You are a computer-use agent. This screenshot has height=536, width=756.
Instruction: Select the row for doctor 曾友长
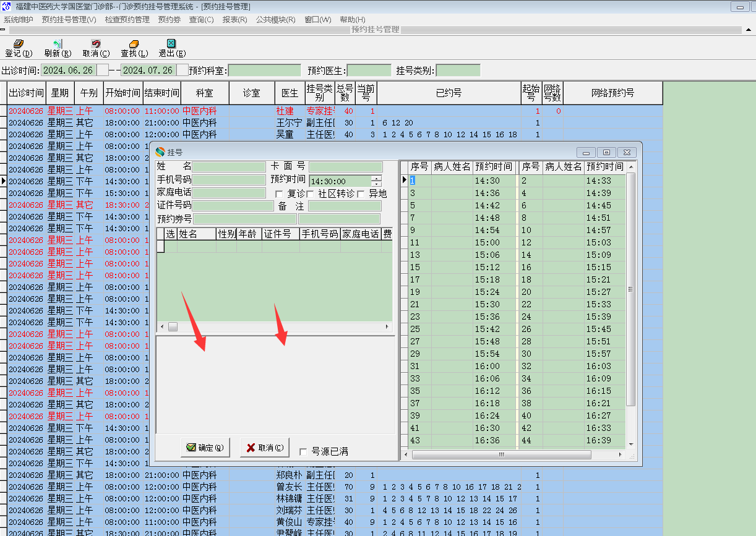click(335, 487)
